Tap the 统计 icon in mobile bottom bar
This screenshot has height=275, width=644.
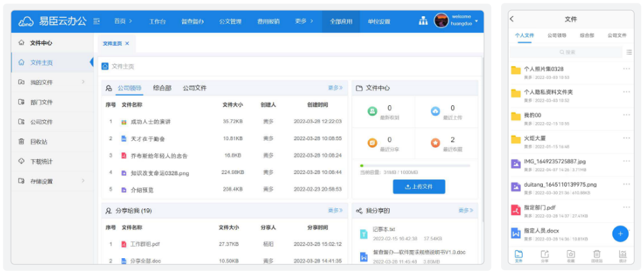point(622,255)
